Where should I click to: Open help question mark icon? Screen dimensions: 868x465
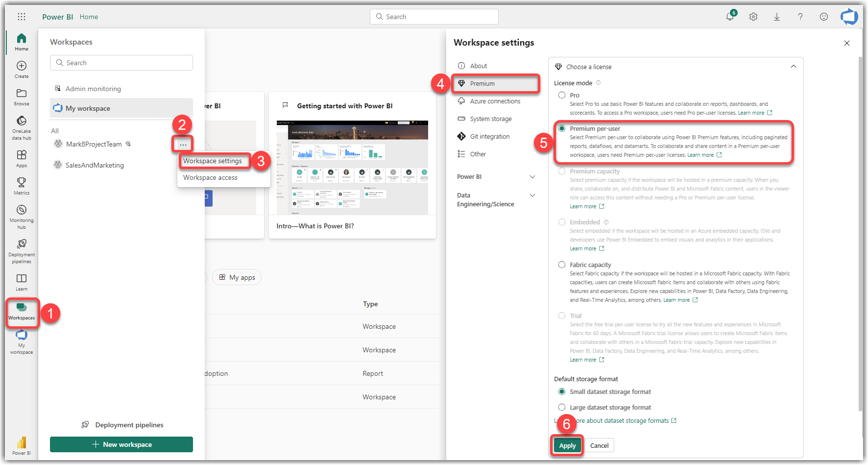[x=800, y=17]
